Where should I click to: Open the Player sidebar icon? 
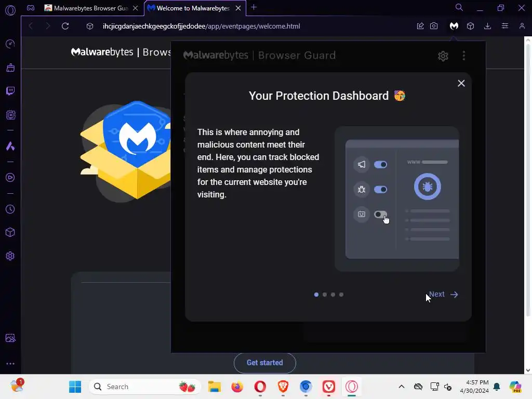click(10, 178)
